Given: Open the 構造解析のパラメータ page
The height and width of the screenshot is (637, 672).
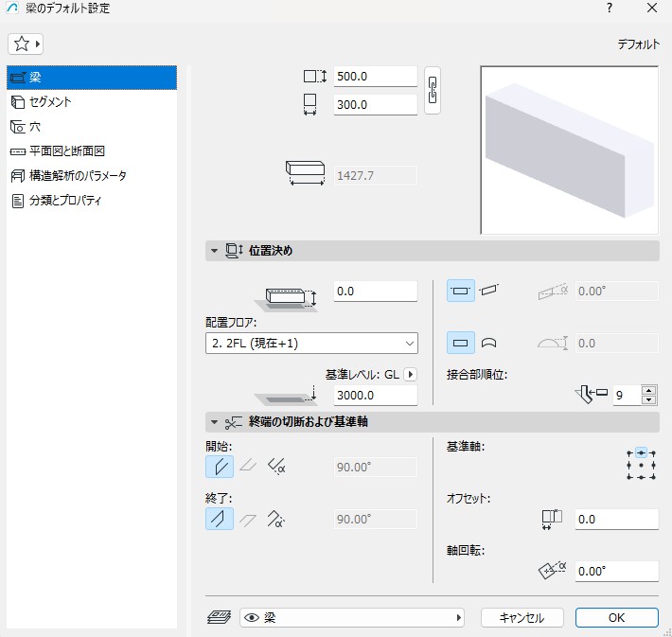Looking at the screenshot, I should [x=77, y=175].
